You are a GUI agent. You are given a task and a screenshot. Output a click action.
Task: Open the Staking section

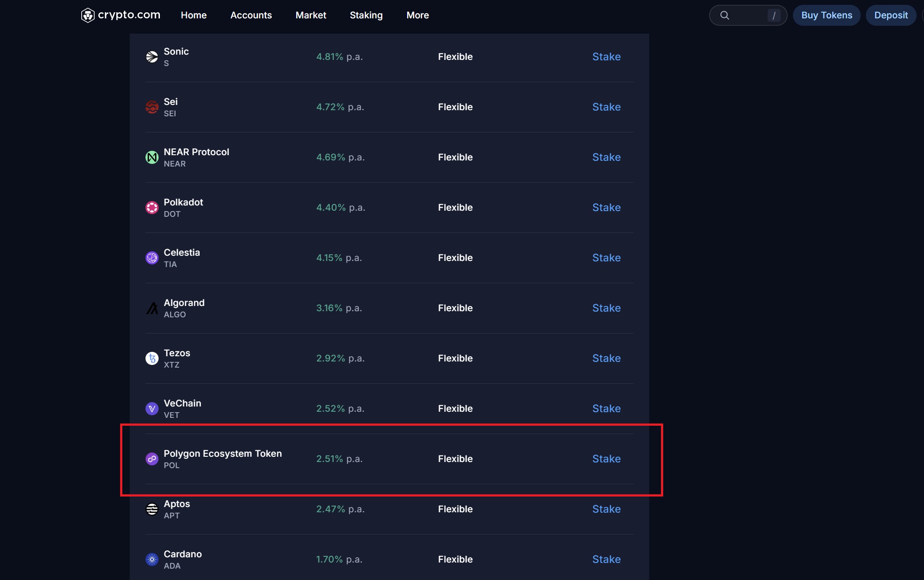point(366,15)
